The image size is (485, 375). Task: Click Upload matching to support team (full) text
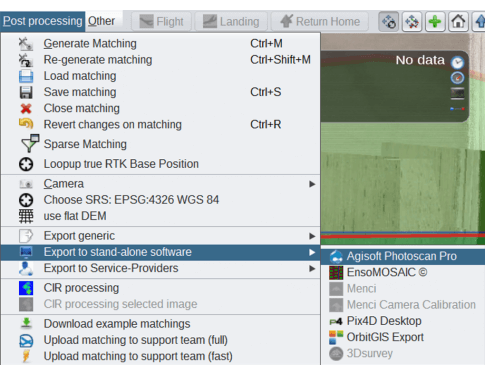click(x=136, y=340)
